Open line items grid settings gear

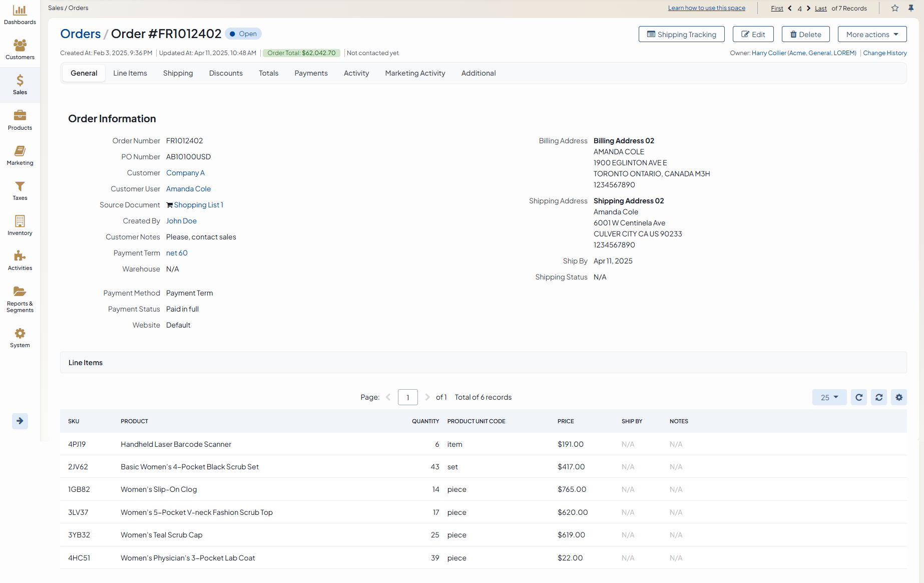pos(899,397)
